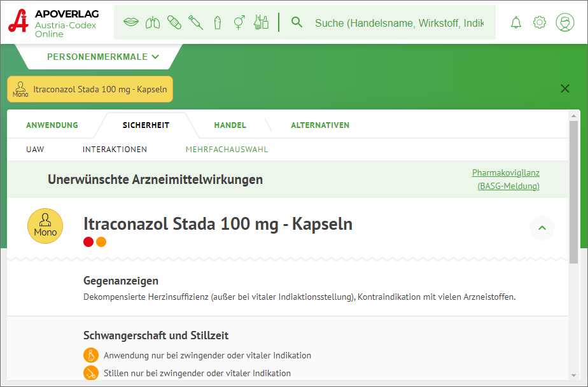Select the gender symbol icon
Image resolution: width=588 pixels, height=387 pixels.
pos(239,23)
